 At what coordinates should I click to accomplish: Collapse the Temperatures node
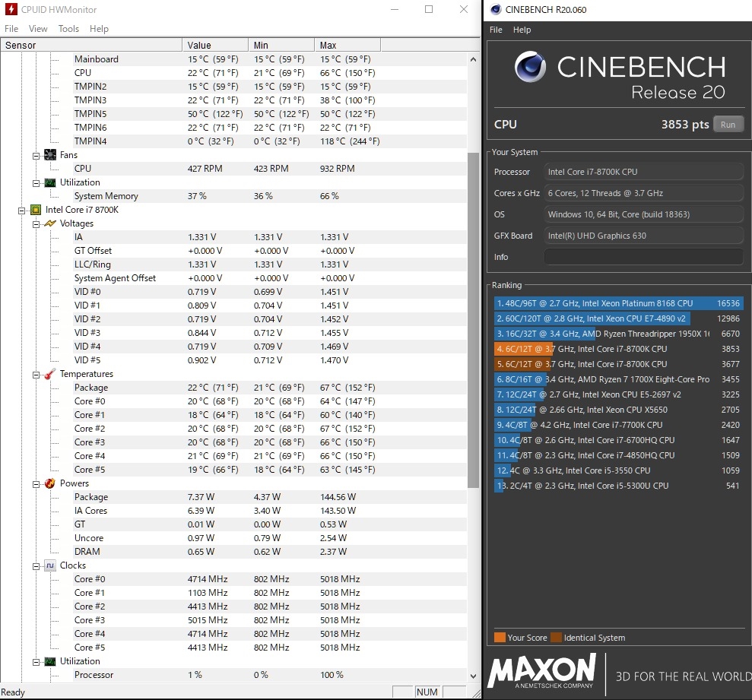(x=36, y=375)
